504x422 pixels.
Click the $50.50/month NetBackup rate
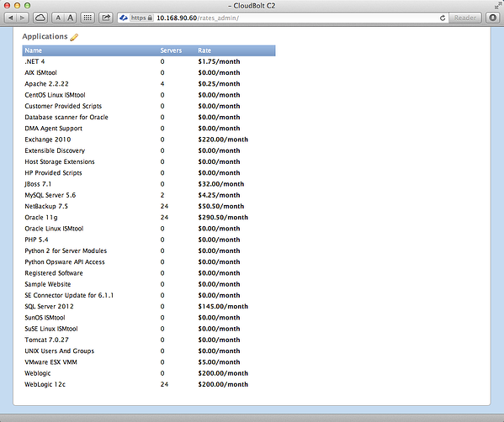click(221, 207)
